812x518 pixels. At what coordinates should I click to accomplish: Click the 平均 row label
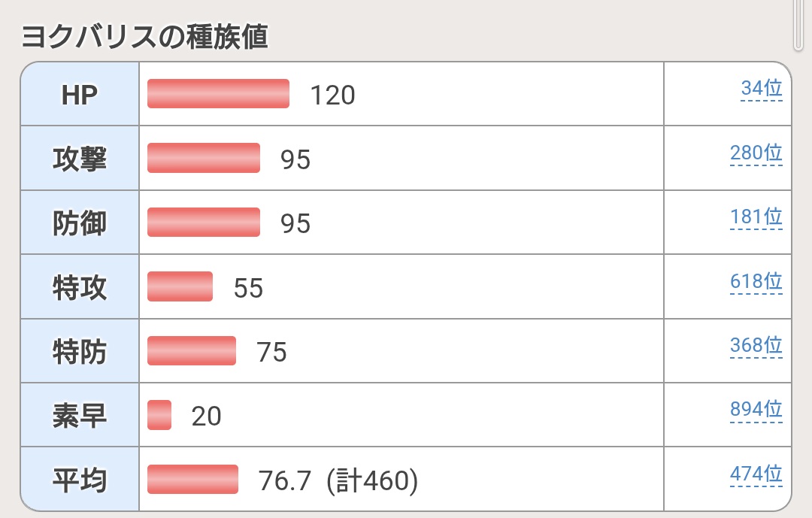80,480
